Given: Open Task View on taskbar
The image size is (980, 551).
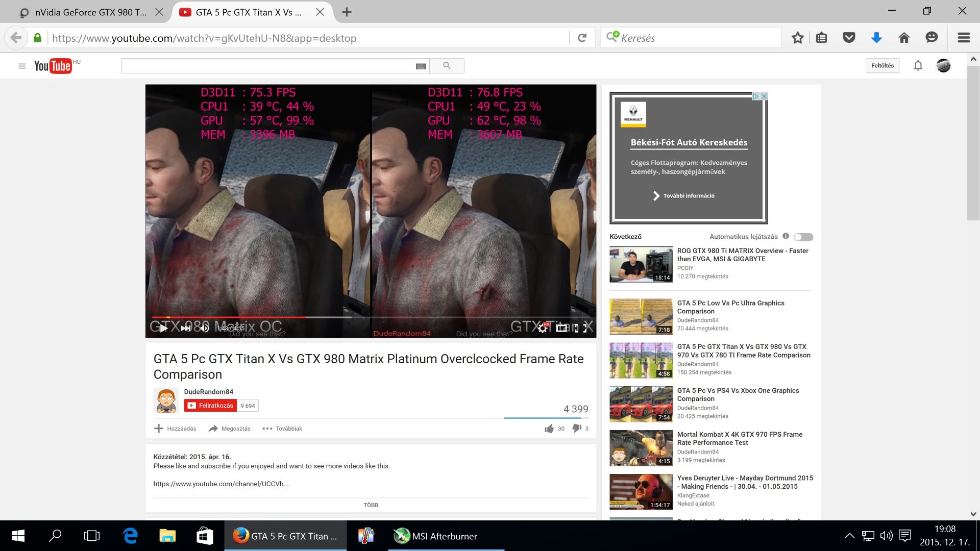Looking at the screenshot, I should click(92, 536).
